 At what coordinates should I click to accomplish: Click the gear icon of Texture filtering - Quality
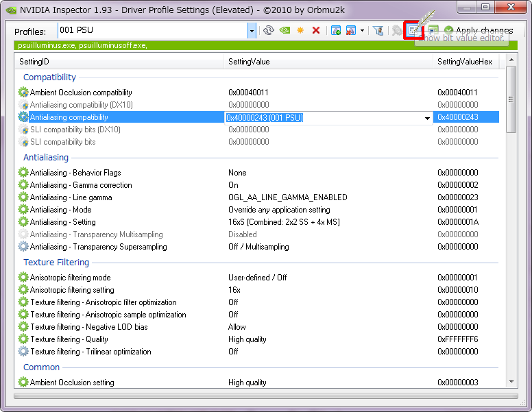tap(23, 339)
